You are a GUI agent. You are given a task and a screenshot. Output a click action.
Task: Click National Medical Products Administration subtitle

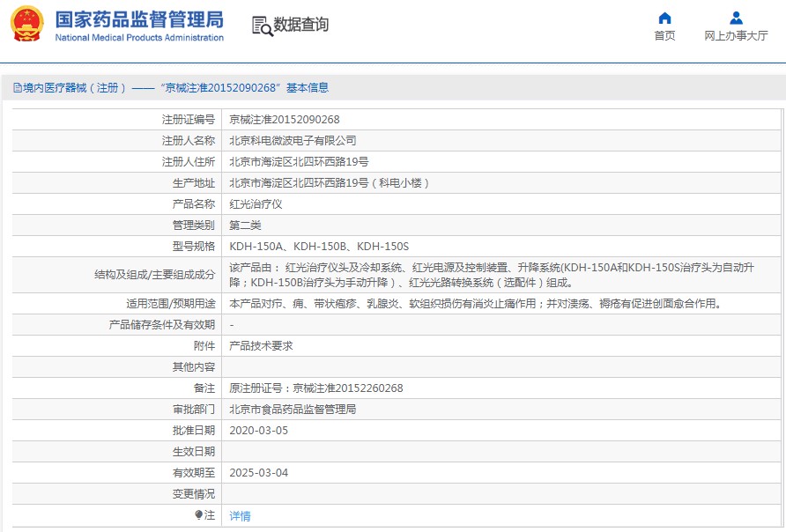tap(139, 38)
